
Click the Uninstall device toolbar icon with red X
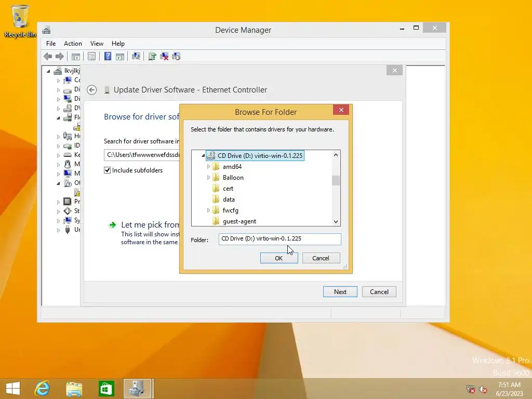pyautogui.click(x=164, y=56)
